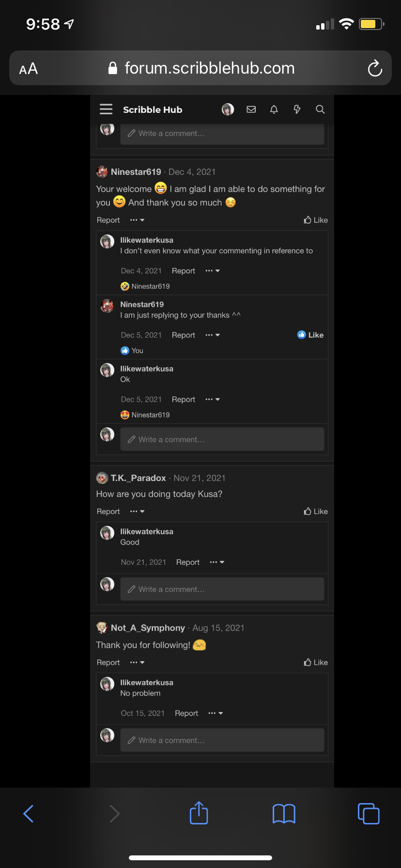Expand more options on Not_A_Symphony's post
401x868 pixels.
coord(137,663)
